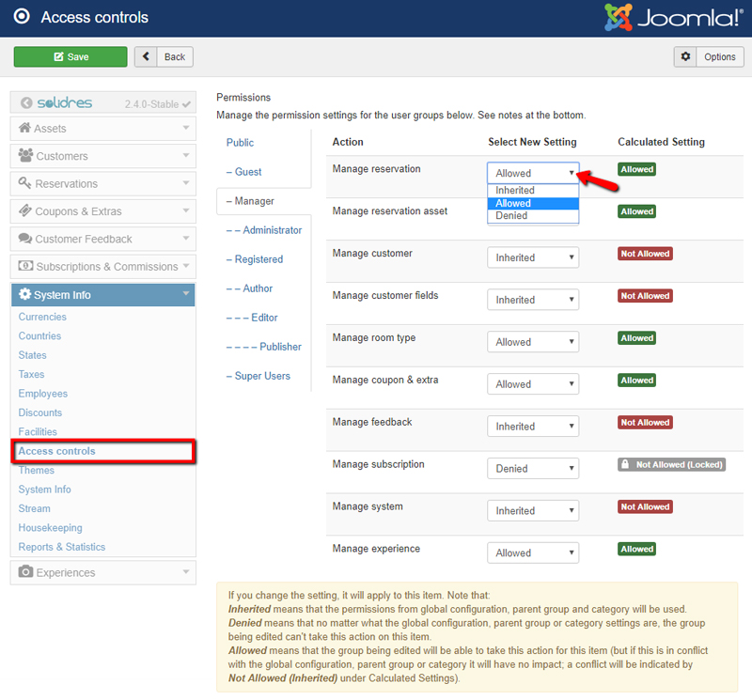The height and width of the screenshot is (700, 752).
Task: Click the gear icon in Options button
Action: [686, 56]
